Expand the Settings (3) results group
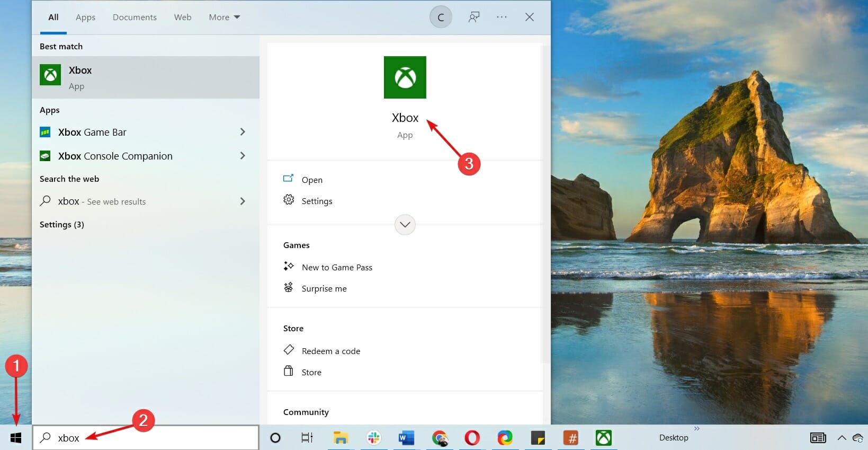Image resolution: width=868 pixels, height=450 pixels. 62,225
